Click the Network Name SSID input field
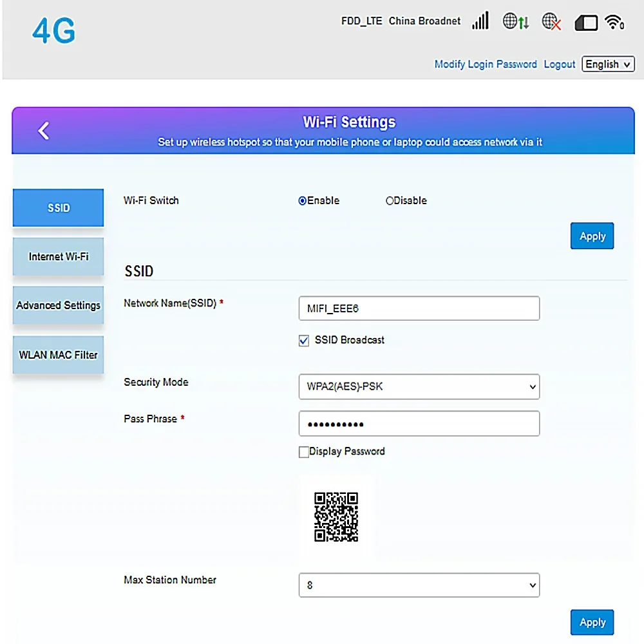This screenshot has width=644, height=644. tap(419, 308)
